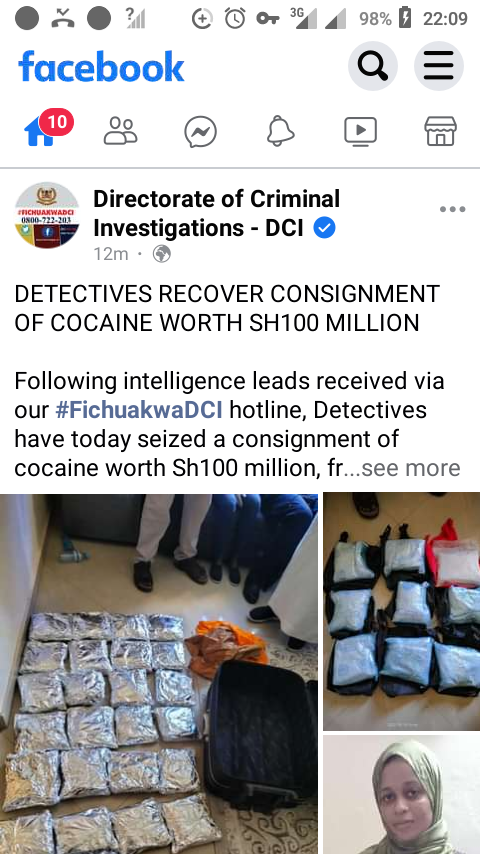Open the #FichuakwaDCI hashtag link

139,410
